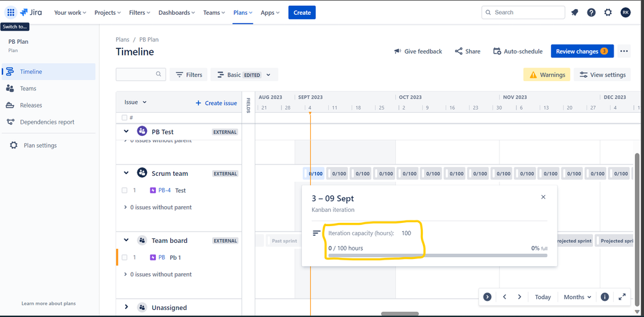Click the Team board avatar icon

pos(142,240)
